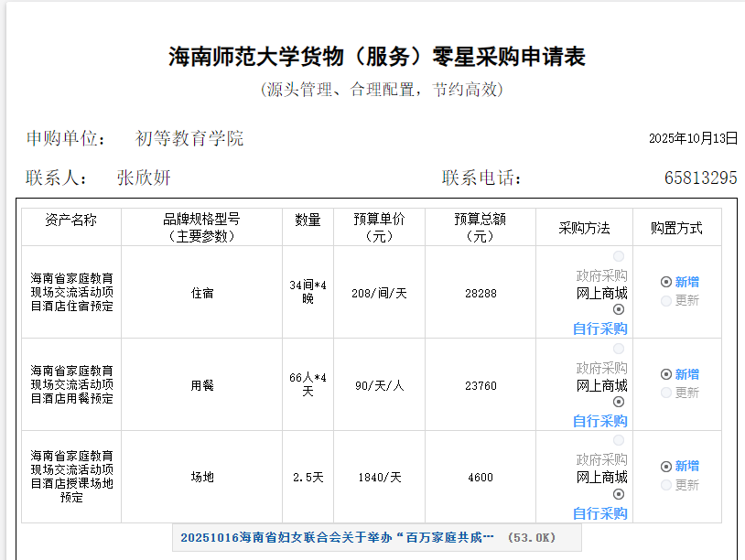Image resolution: width=745 pixels, height=560 pixels.
Task: Click the unit price cell 1840/天
Action: click(379, 477)
